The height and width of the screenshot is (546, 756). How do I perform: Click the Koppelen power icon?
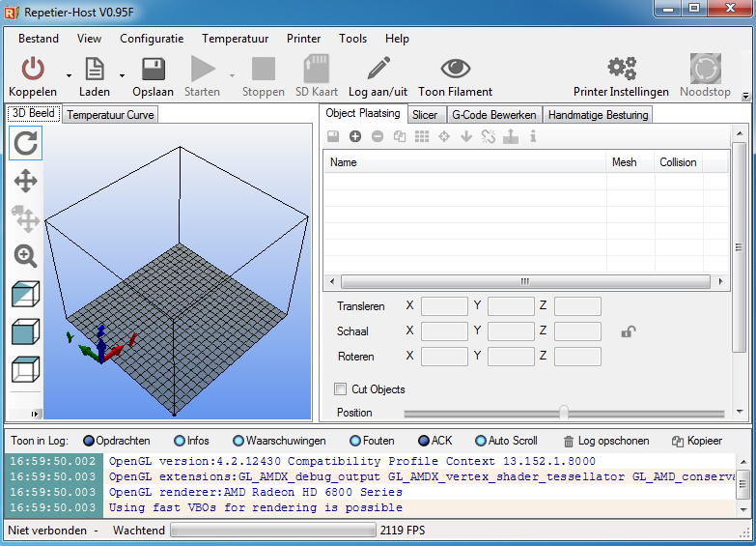click(x=33, y=69)
